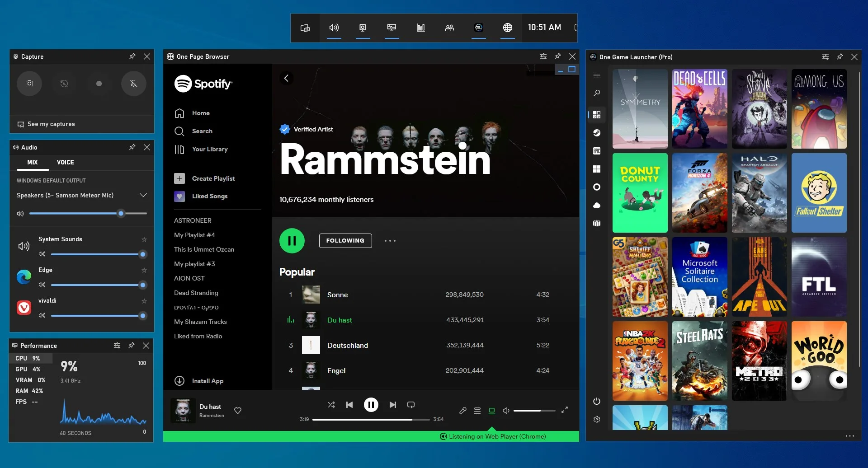Skip to next track
This screenshot has width=868, height=468.
(393, 405)
